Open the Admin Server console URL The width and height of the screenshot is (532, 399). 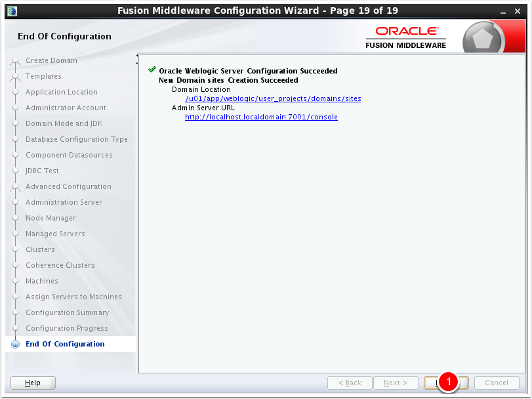(x=261, y=117)
